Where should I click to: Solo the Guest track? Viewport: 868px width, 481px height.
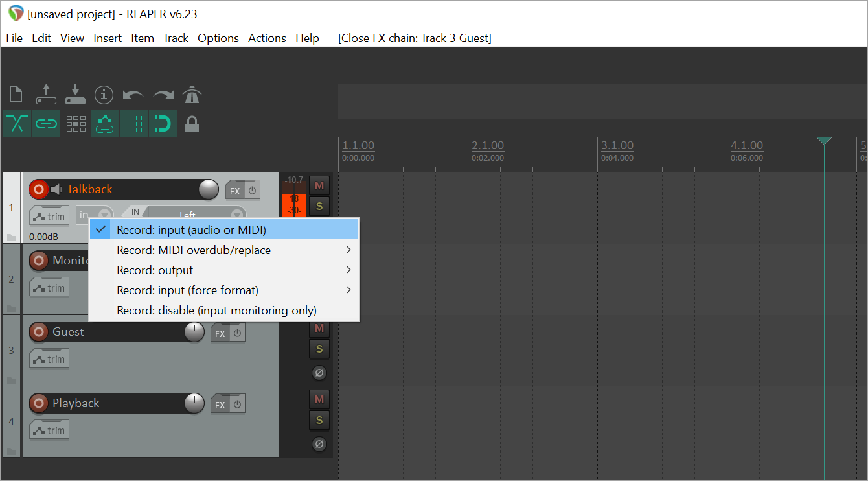coord(319,349)
